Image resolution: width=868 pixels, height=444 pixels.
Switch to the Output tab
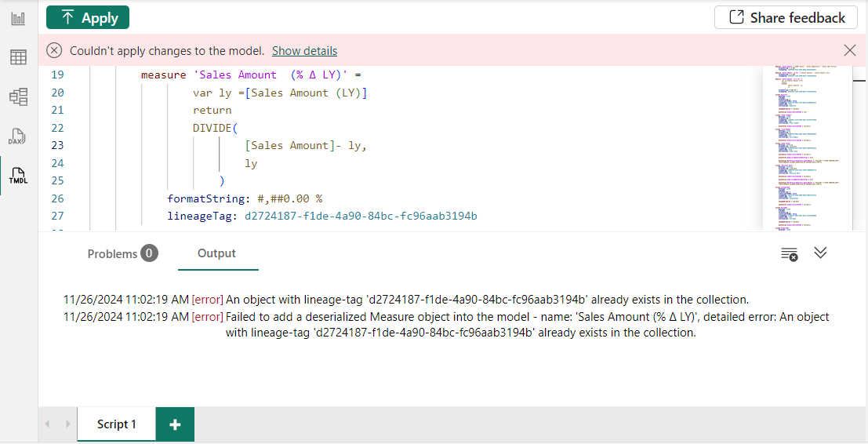tap(217, 253)
